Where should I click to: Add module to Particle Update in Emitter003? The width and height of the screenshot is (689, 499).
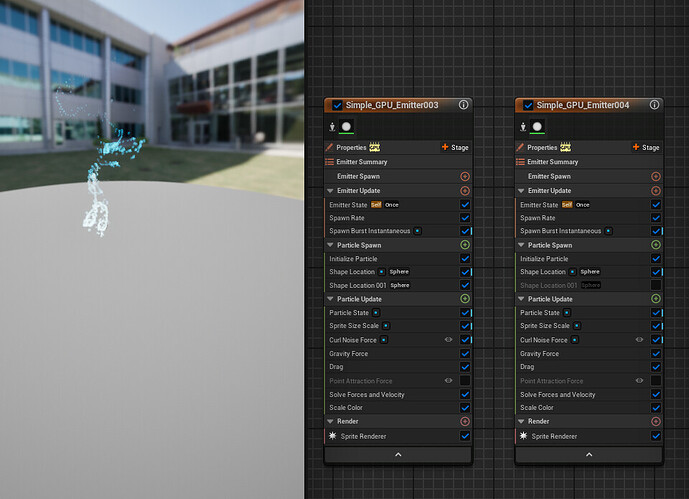click(x=465, y=299)
